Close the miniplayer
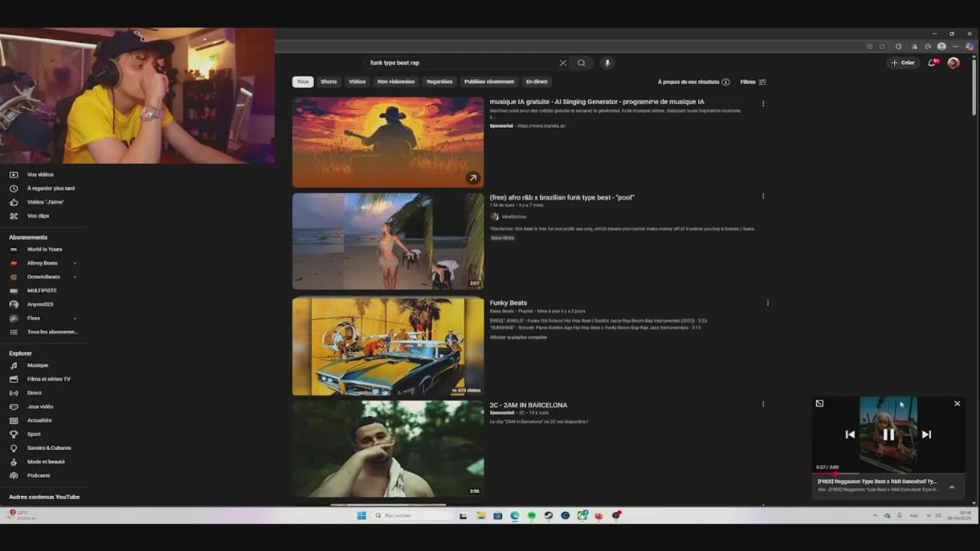Screen dimensions: 980x551 [957, 403]
